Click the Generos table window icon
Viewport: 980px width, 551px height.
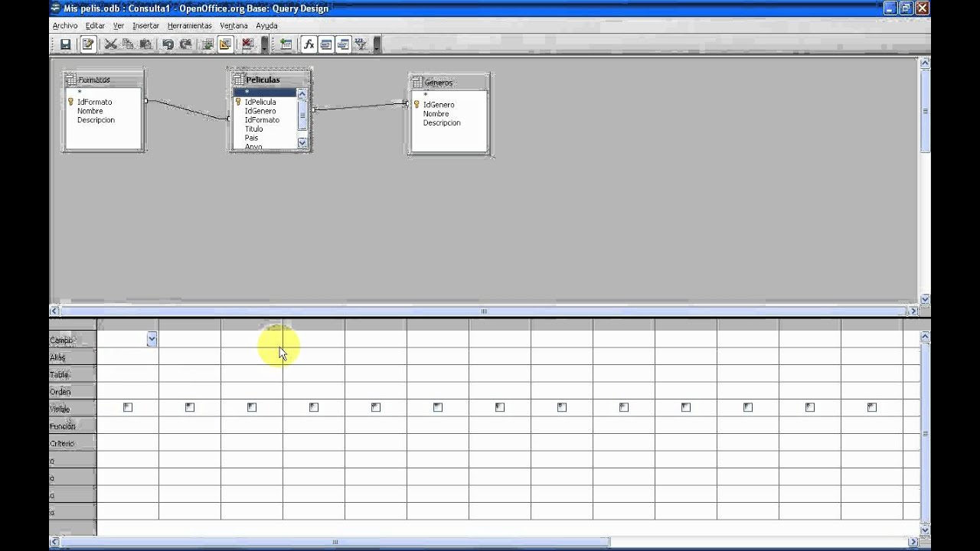pos(417,83)
